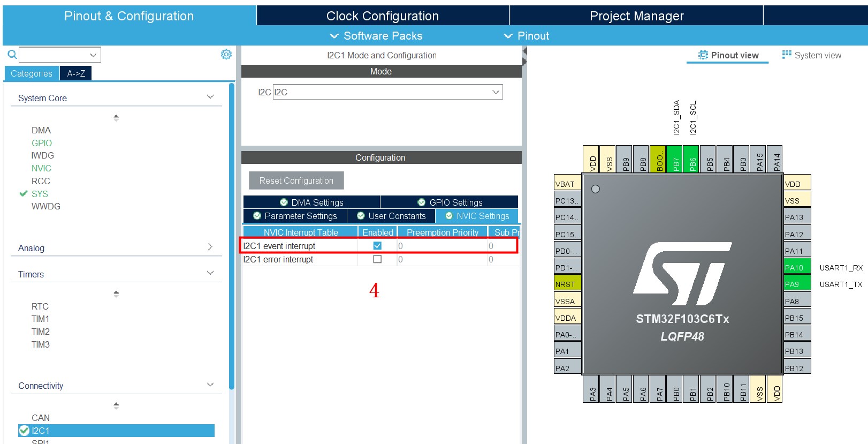Select pin PB12 on the chip

tap(797, 367)
